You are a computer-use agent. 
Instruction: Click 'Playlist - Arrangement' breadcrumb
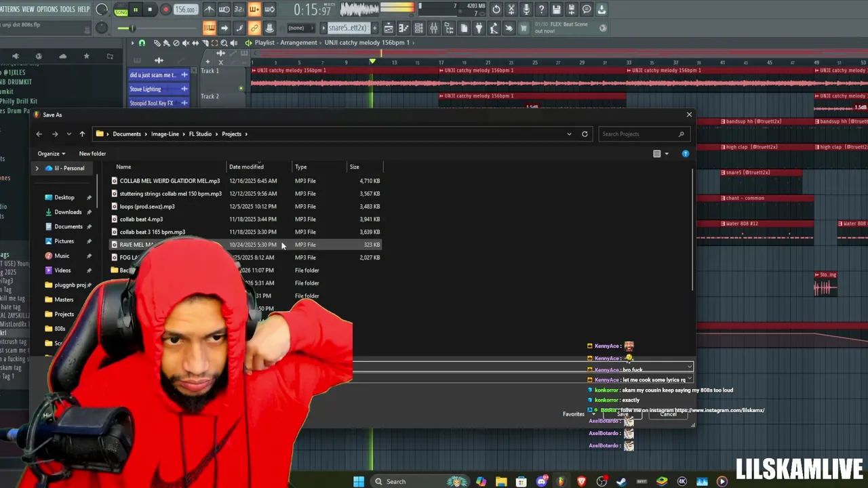click(x=285, y=43)
